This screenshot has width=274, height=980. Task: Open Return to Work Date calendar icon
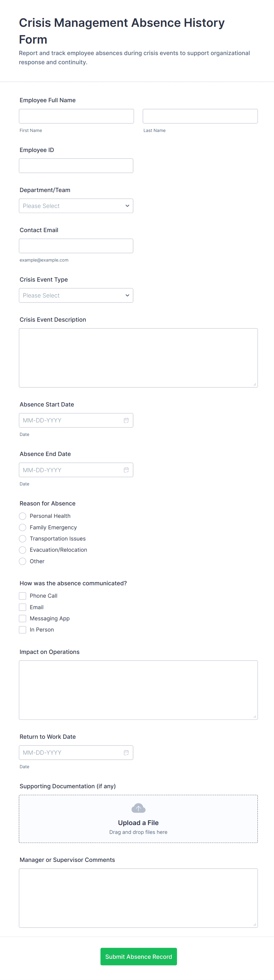pos(126,753)
